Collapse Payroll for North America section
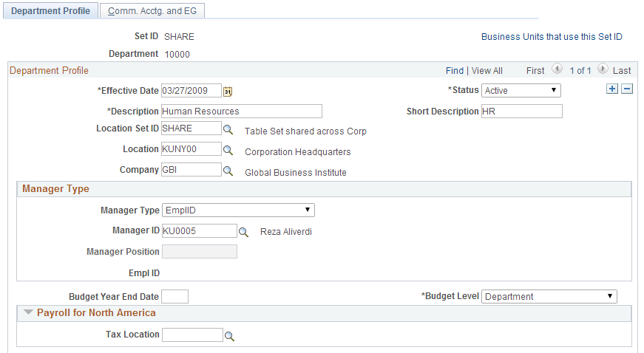Viewport: 644px width, 353px height. [28, 312]
